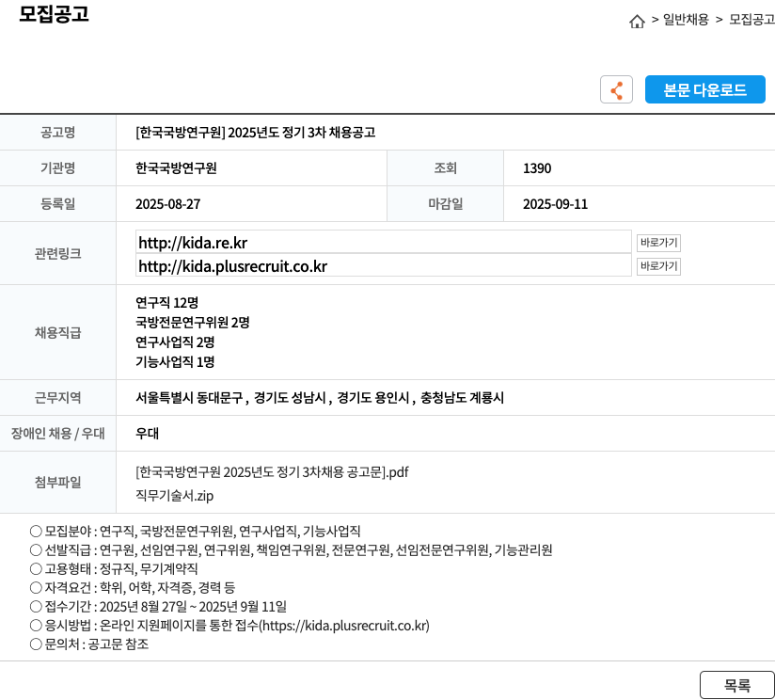Select the announcement title 2025년도 정기 3차 채용공고
The height and width of the screenshot is (700, 775).
(256, 133)
